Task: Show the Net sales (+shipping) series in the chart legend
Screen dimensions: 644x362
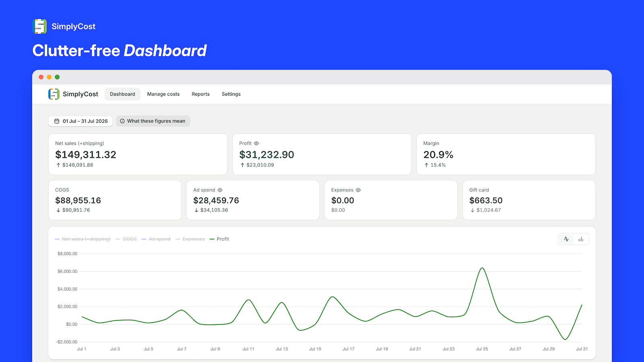Action: tap(83, 239)
